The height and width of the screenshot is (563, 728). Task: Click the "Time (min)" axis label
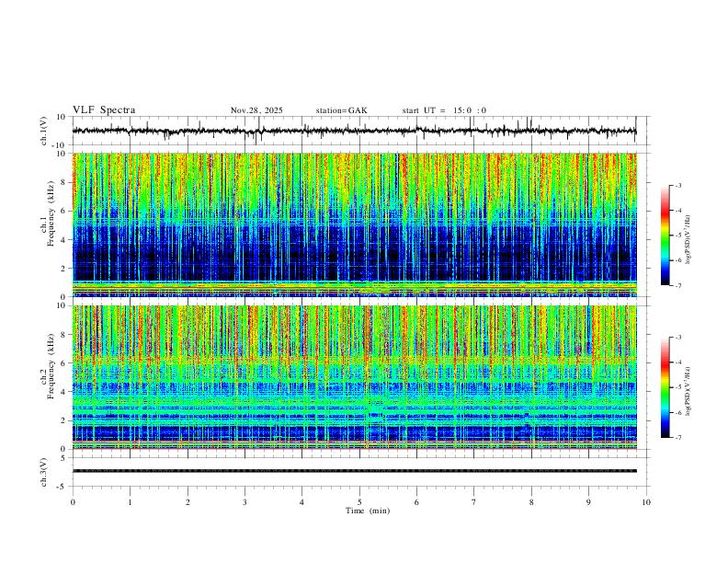tap(368, 511)
